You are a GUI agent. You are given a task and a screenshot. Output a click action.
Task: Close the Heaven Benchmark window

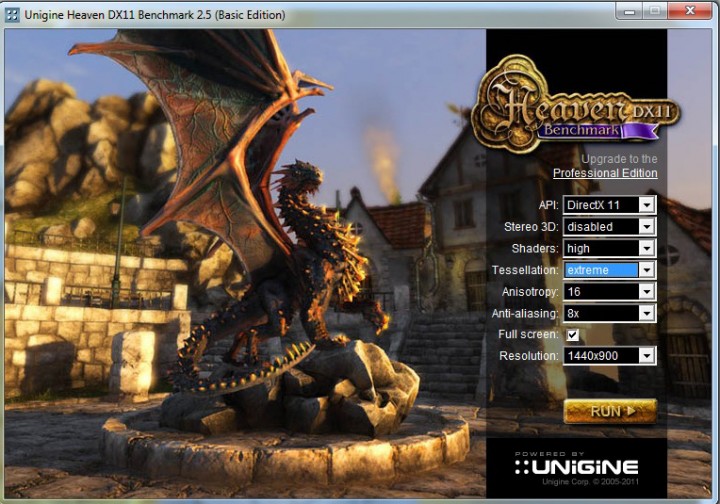tap(690, 11)
